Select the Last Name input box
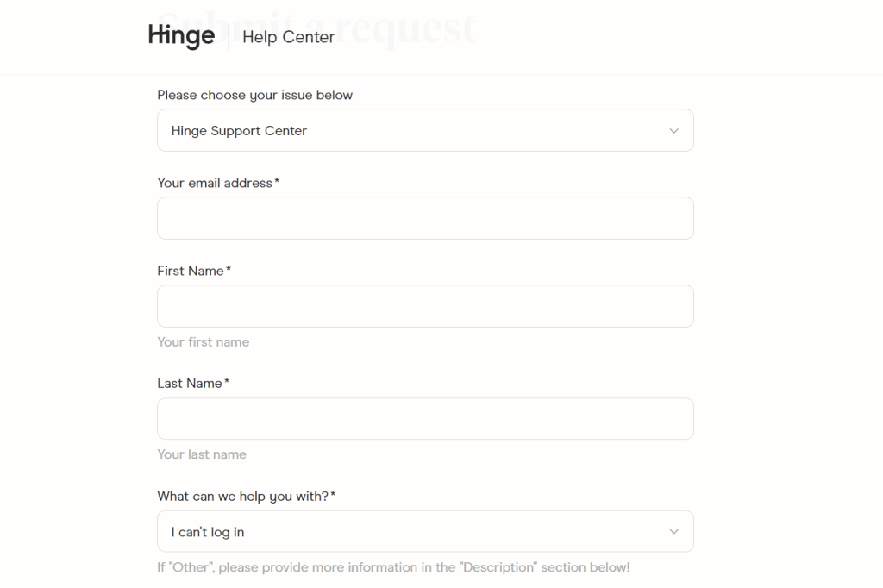Screen dimensions: 883x588 pos(425,418)
